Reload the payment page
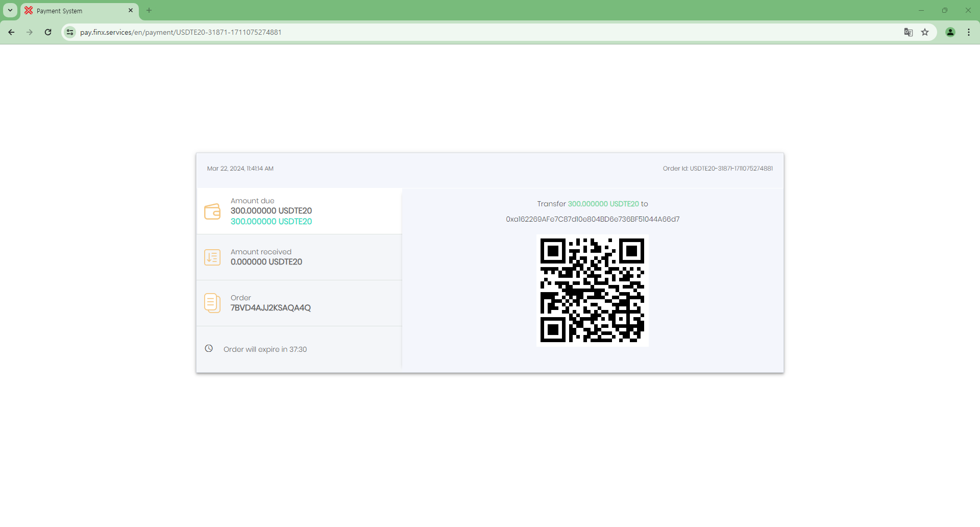 (x=48, y=32)
